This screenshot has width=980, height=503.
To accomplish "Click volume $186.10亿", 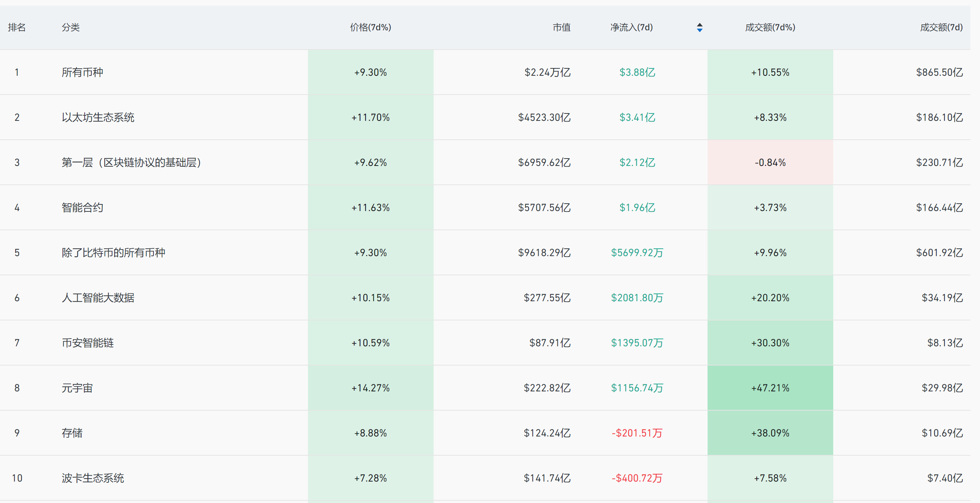I will (x=939, y=117).
